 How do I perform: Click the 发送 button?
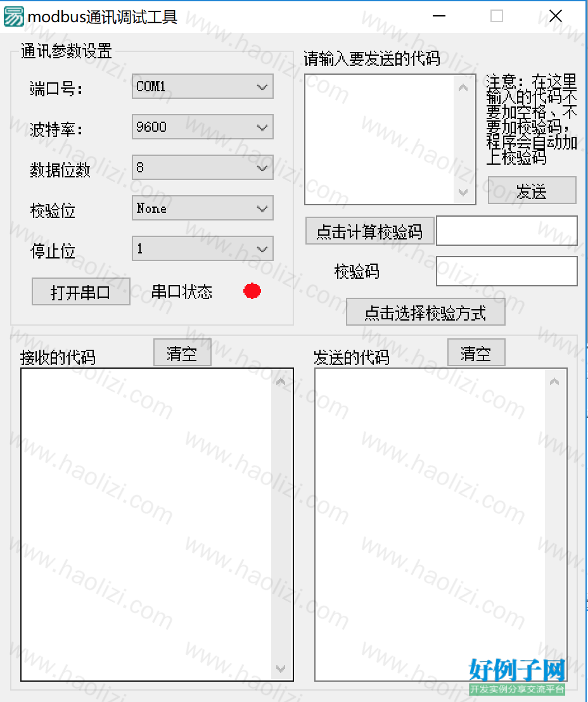click(x=532, y=191)
